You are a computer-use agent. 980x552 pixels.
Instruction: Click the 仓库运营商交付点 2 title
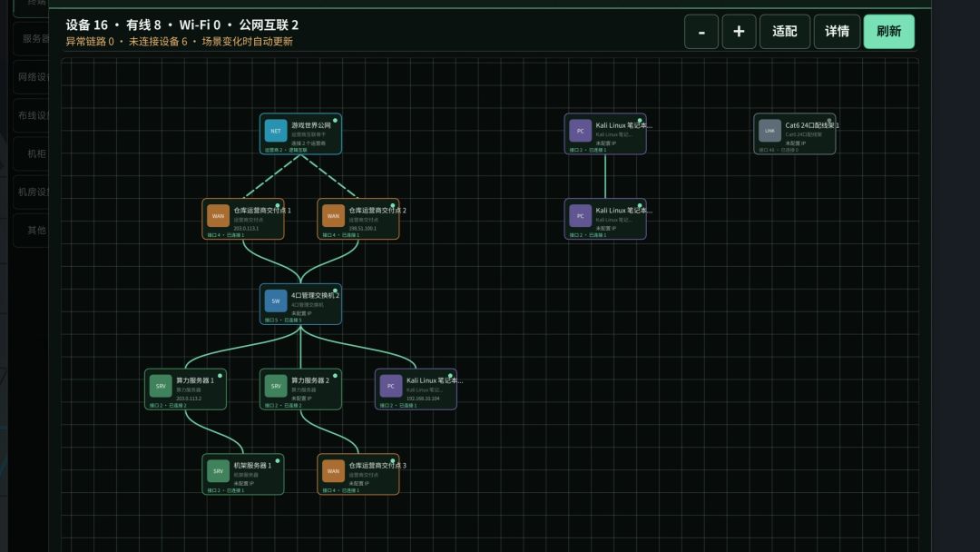pos(377,211)
